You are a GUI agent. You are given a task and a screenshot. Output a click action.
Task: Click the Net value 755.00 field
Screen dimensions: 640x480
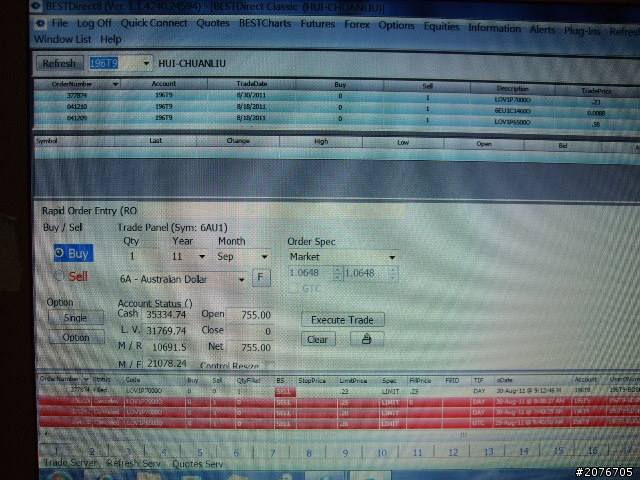pos(249,347)
